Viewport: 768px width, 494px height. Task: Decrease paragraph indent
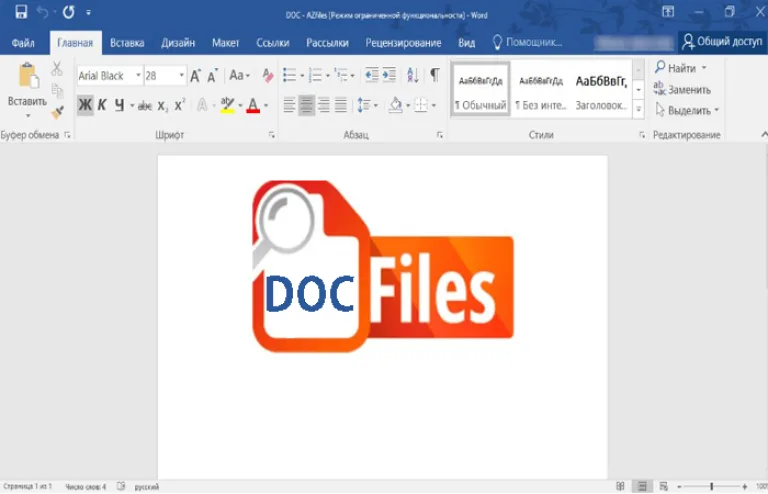372,75
